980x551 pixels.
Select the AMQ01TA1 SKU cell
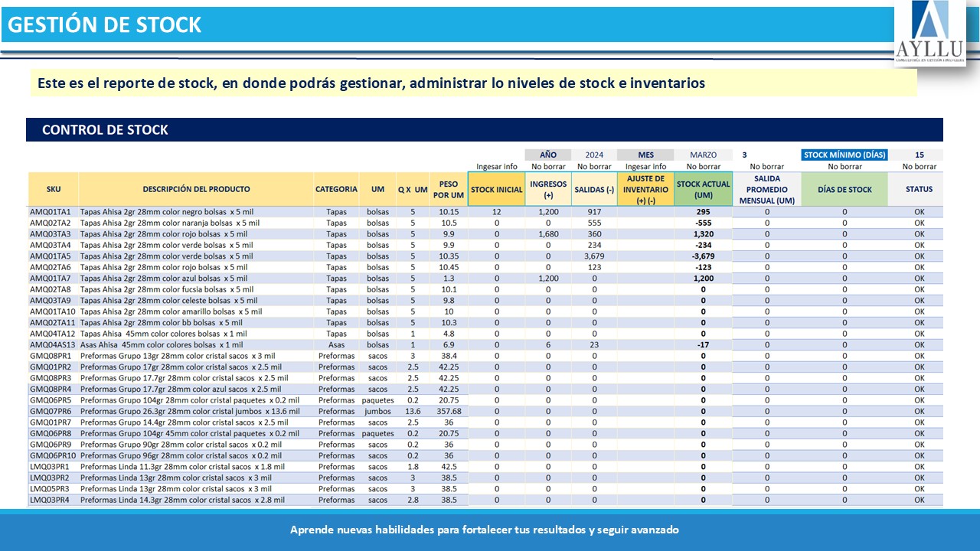tap(51, 212)
